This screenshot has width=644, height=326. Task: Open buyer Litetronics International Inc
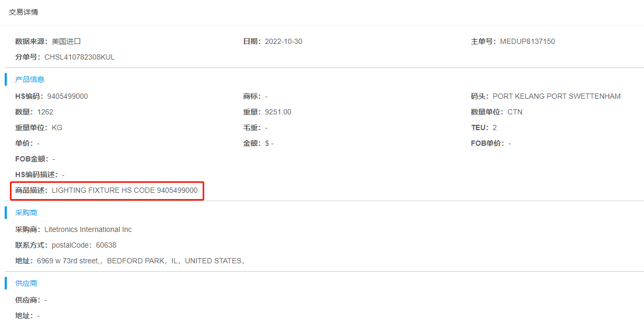click(88, 229)
